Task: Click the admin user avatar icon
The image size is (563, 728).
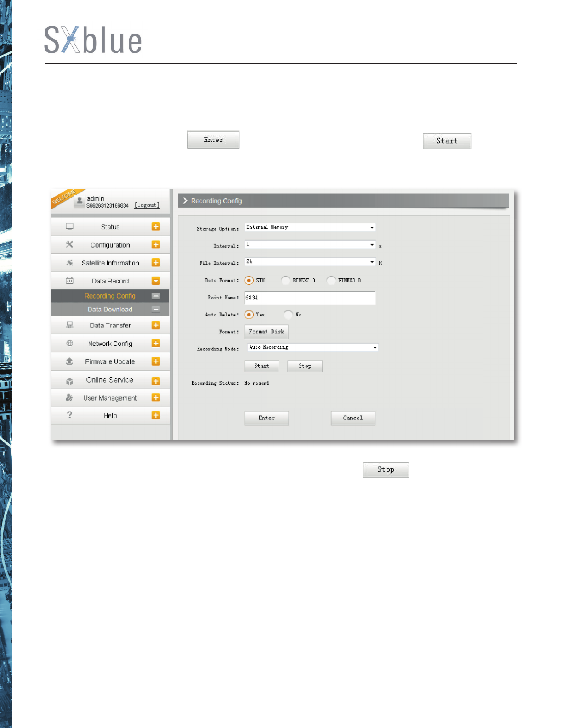Action: [x=80, y=200]
